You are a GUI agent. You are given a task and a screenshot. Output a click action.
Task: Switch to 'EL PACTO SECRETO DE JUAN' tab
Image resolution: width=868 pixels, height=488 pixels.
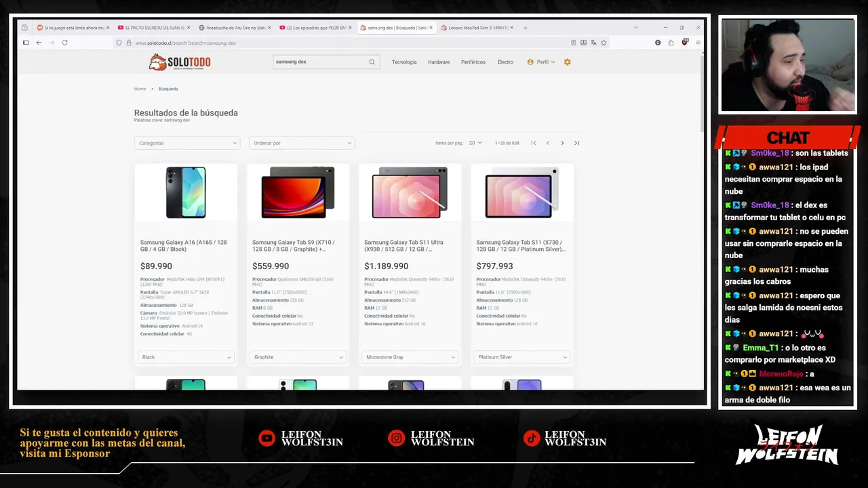click(153, 28)
